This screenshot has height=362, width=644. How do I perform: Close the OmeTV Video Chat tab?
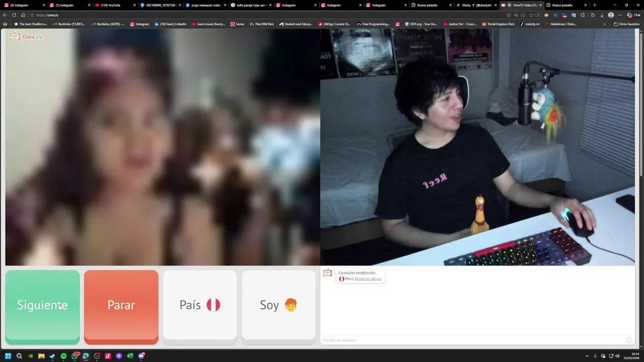click(x=540, y=5)
